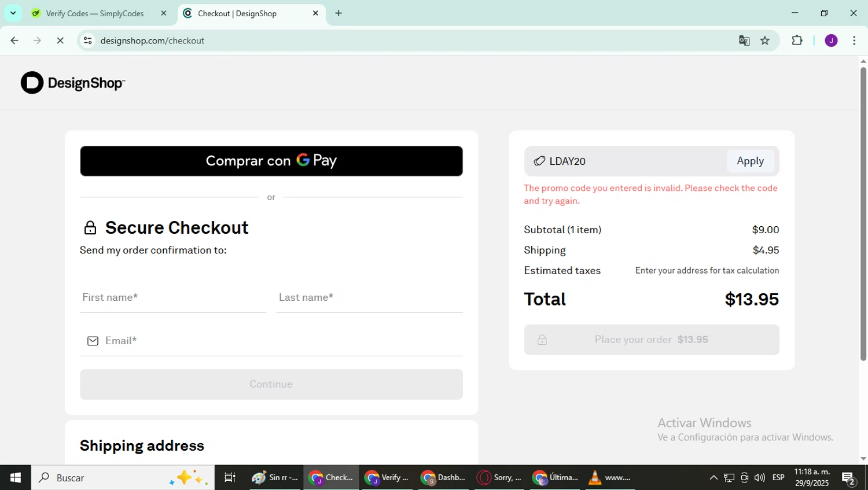Click the Secure Checkout lock icon
Image resolution: width=868 pixels, height=490 pixels.
[90, 227]
